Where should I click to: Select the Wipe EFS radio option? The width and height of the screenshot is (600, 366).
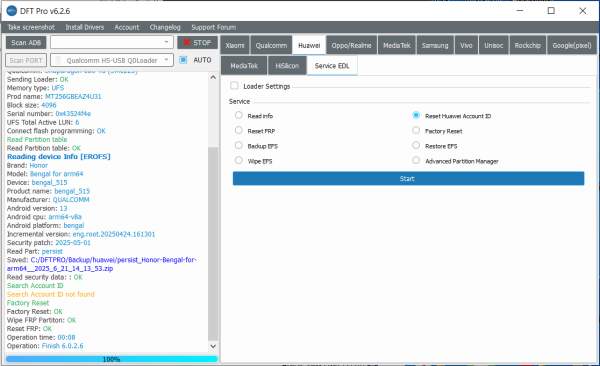click(x=239, y=160)
